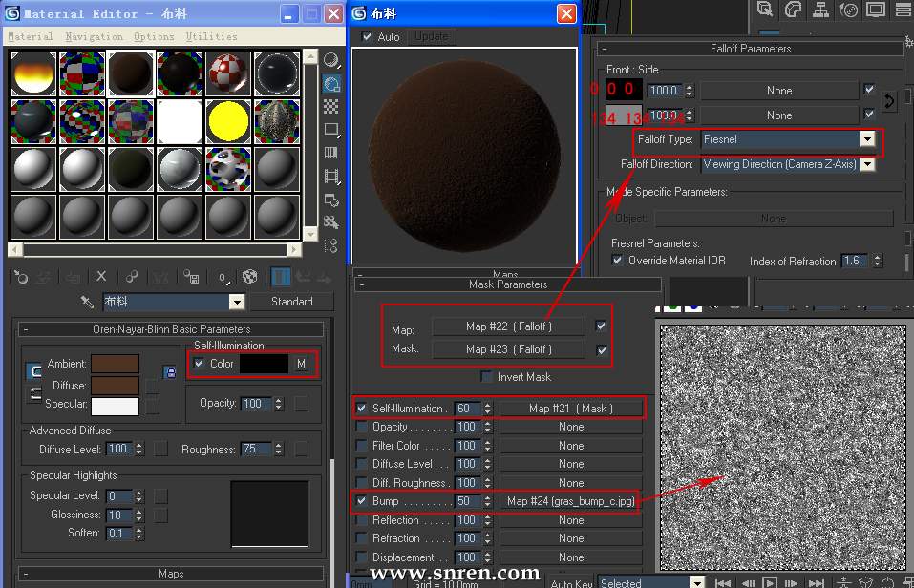Toggle Self-Illumination Color checkbox
This screenshot has width=914, height=588.
tap(199, 363)
